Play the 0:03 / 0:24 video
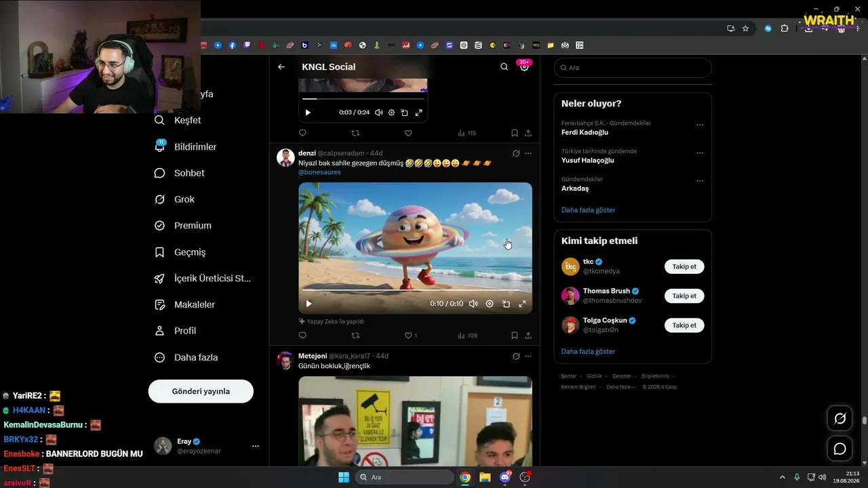Screen dimensions: 868x488 pos(308,113)
